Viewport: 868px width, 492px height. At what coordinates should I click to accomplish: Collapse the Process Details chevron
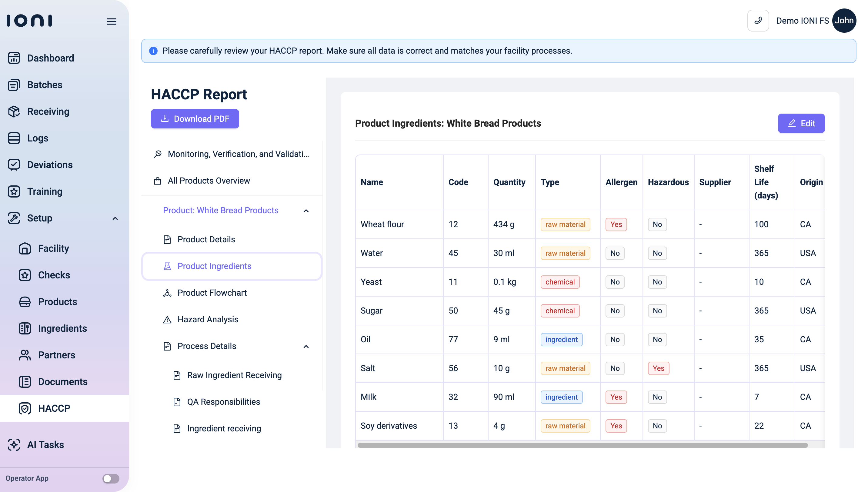coord(306,347)
